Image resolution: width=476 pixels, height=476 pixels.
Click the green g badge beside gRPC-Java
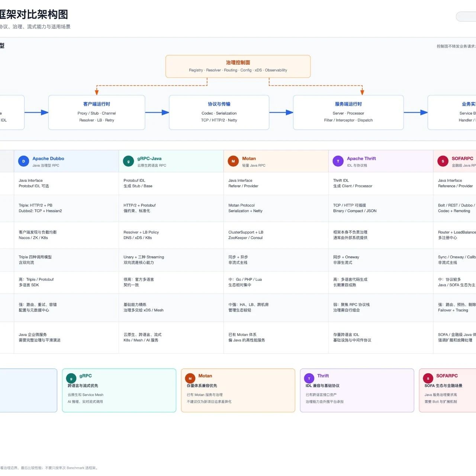(x=128, y=161)
